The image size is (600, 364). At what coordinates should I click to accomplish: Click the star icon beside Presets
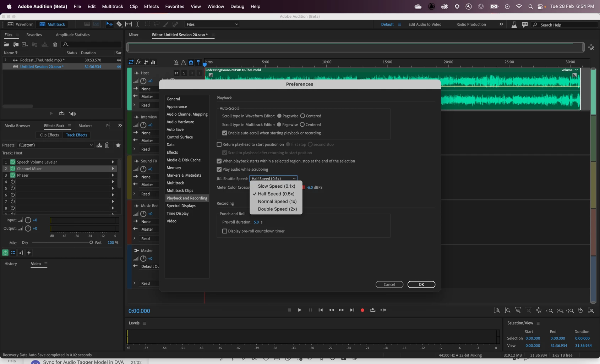(118, 145)
